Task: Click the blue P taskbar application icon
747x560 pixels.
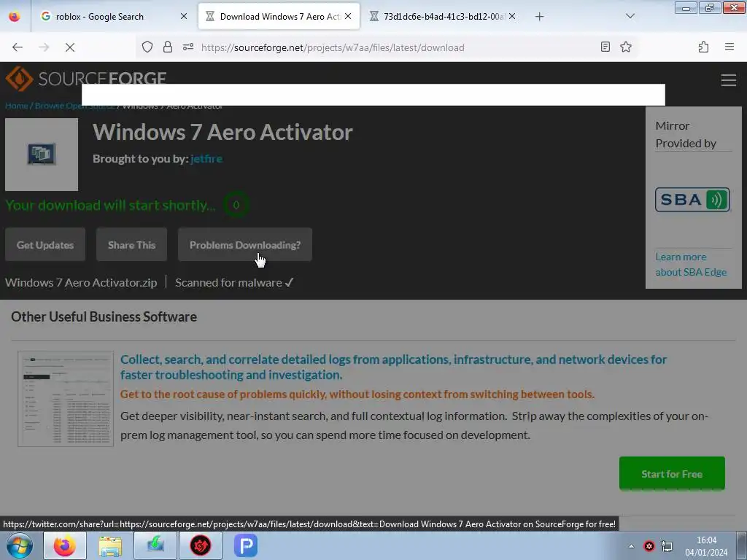Action: (x=246, y=545)
